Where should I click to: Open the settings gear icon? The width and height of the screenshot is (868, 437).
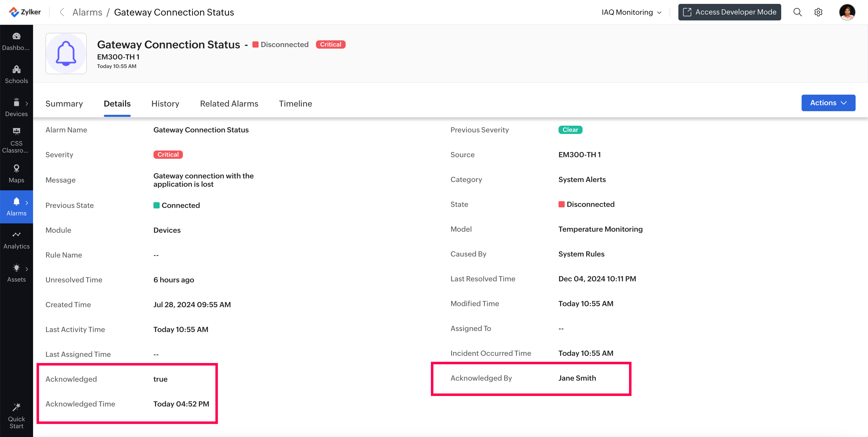click(x=818, y=12)
